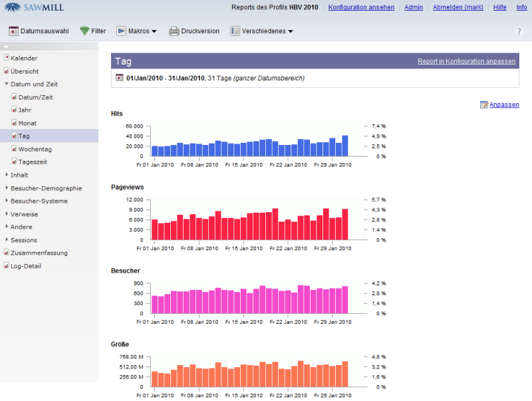Click the Anpassen report icon above the Hits chart
This screenshot has width=532, height=401.
coord(485,104)
